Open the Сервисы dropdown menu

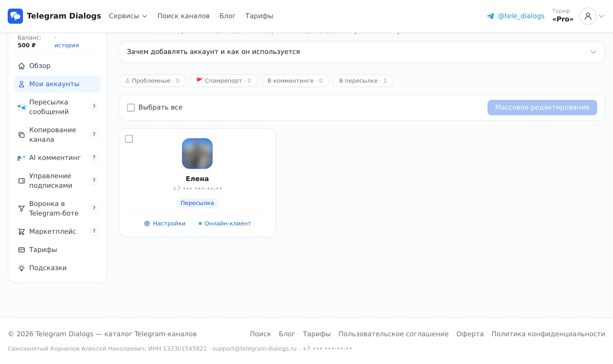pyautogui.click(x=128, y=16)
